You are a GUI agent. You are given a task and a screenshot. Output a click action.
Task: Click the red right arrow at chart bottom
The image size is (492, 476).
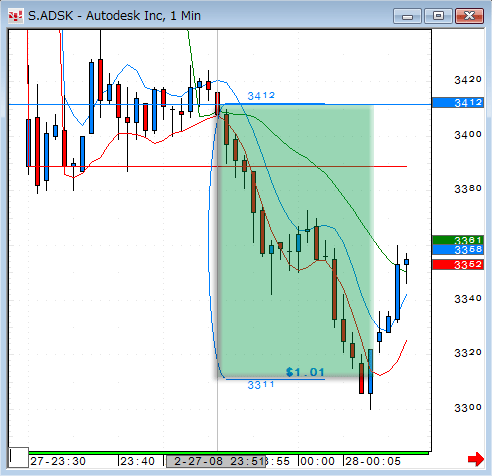pyautogui.click(x=476, y=459)
